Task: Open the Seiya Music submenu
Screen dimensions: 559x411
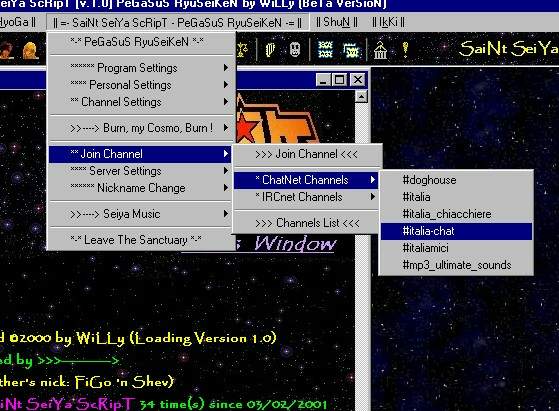Action: 140,214
